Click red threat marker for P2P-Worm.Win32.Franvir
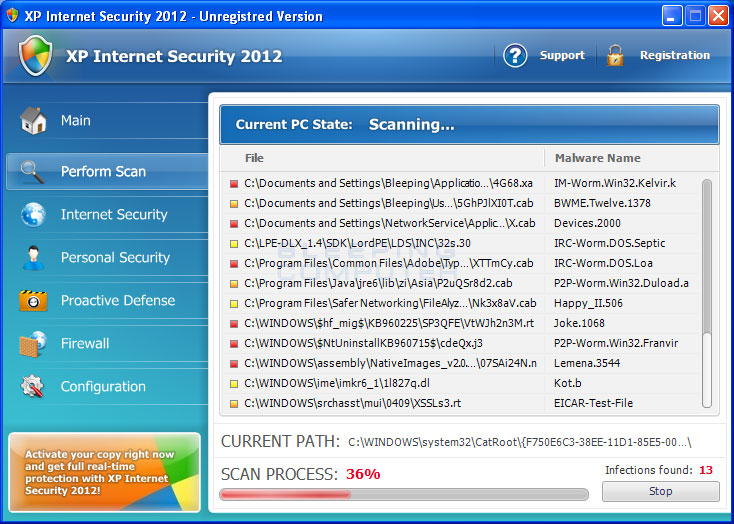 (x=234, y=344)
